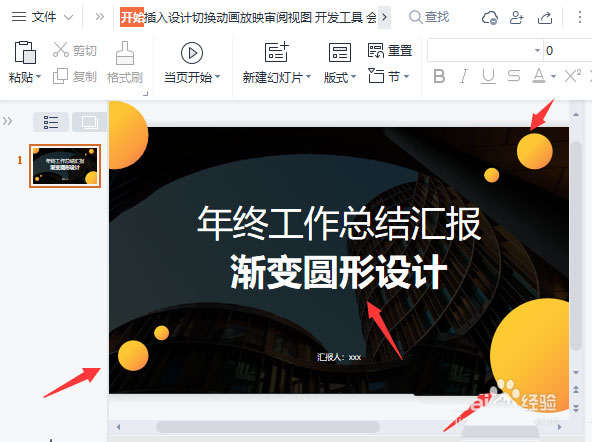The height and width of the screenshot is (442, 592).
Task: Switch to the 设计 tab
Action: click(x=180, y=17)
